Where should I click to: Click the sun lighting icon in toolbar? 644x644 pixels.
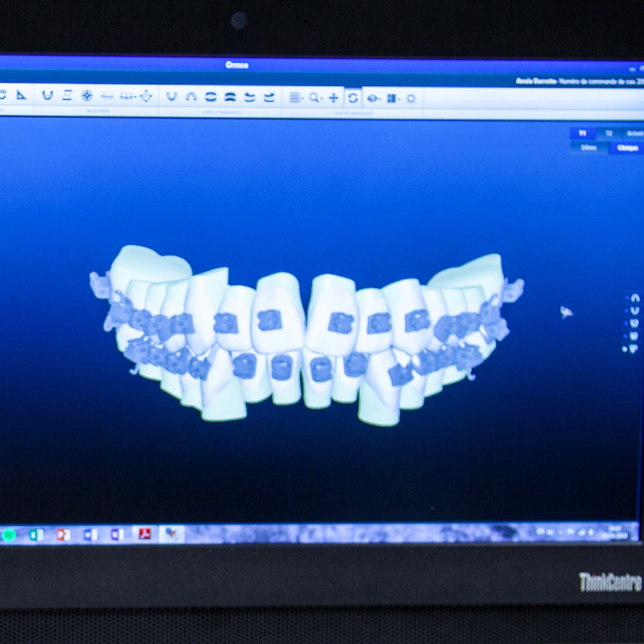coord(411,98)
